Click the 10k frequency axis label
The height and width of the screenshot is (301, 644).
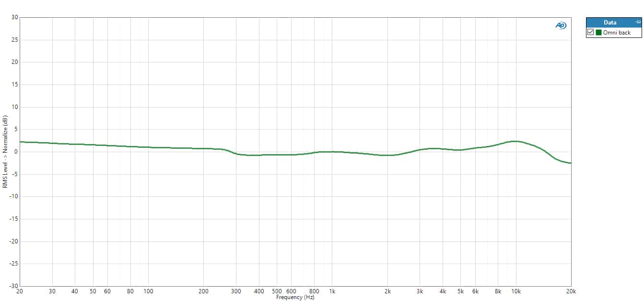click(x=516, y=291)
